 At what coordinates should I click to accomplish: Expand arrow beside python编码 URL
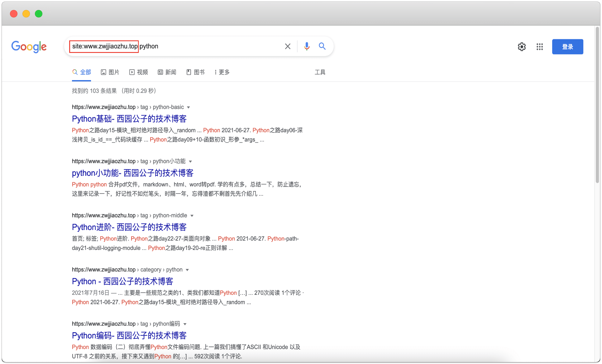click(x=185, y=324)
